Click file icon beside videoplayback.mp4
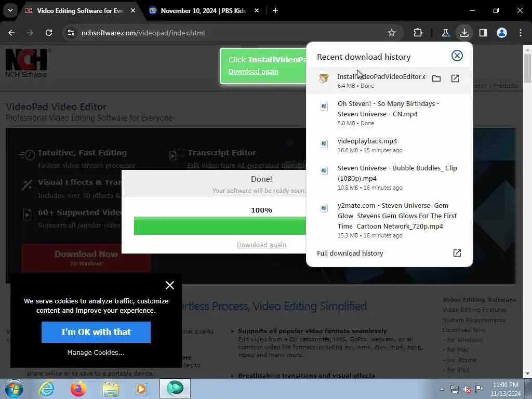532x399 pixels. click(x=324, y=143)
